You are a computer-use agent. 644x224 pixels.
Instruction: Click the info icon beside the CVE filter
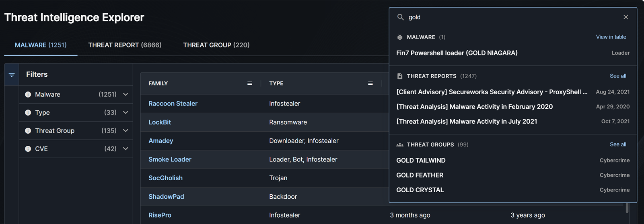(x=28, y=149)
